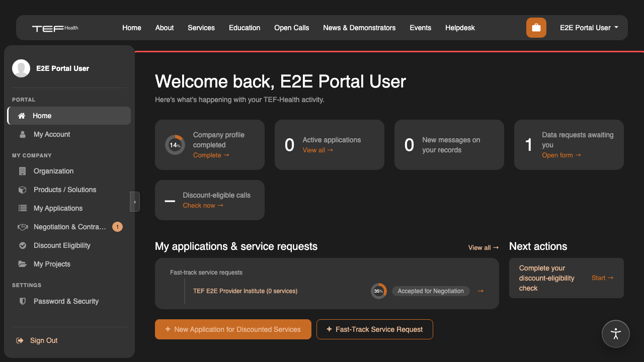Start the discount-eligibility check

(x=603, y=278)
